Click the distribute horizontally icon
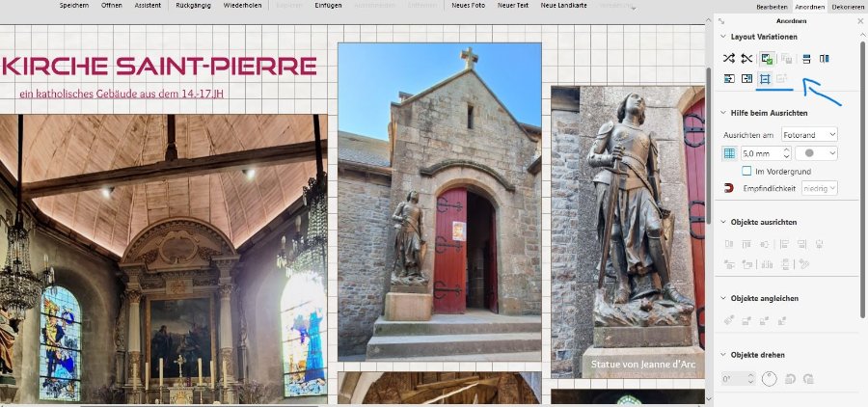 pos(767,264)
